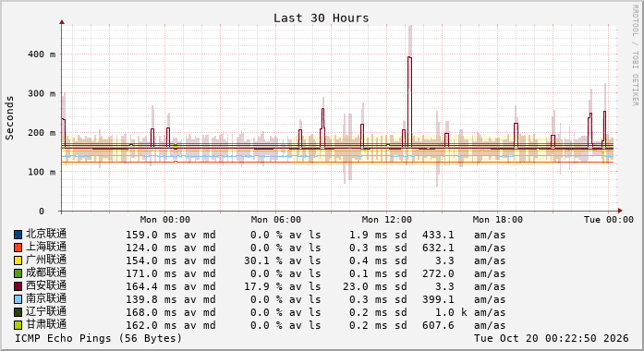
Task: Click the 西安联通 maroon legend swatch
Action: 18,286
